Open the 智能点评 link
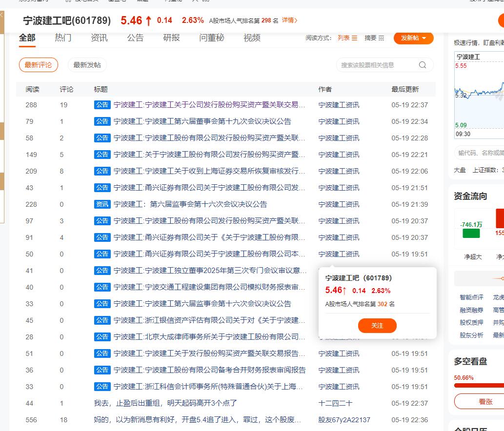Image resolution: width=504 pixels, height=431 pixels. [471, 297]
